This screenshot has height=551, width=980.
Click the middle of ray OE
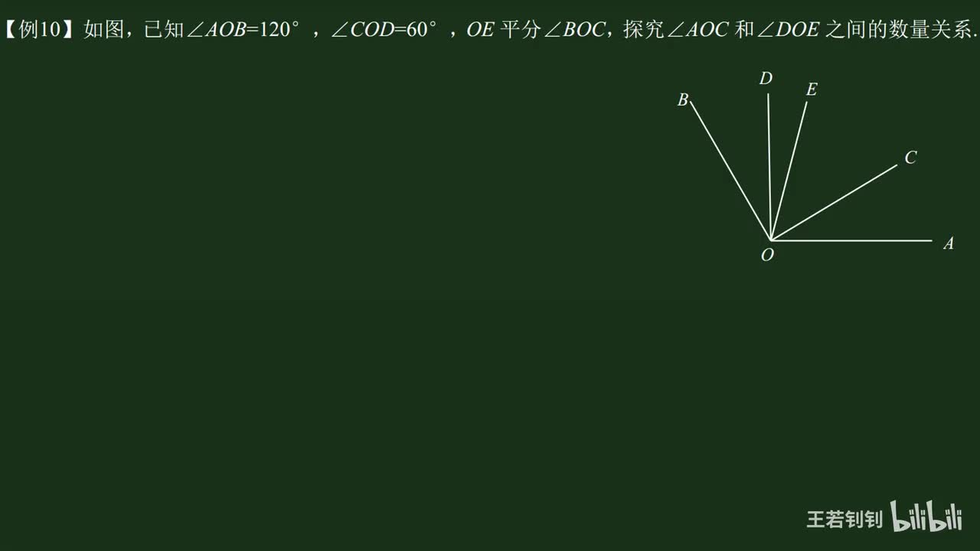789,171
